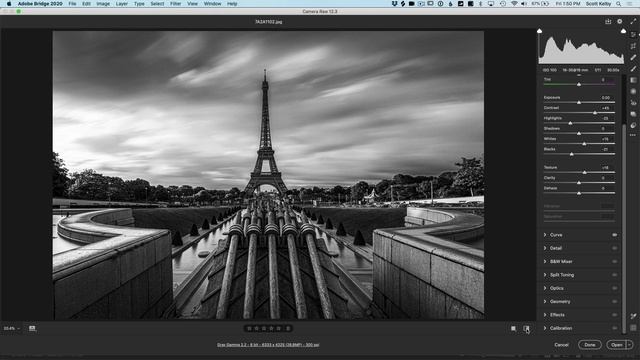The width and height of the screenshot is (640, 360).
Task: Open the Edit menu
Action: pyautogui.click(x=87, y=4)
